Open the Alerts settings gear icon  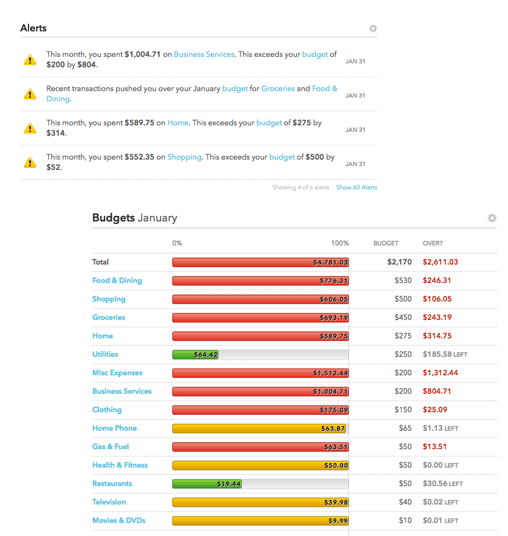[373, 28]
